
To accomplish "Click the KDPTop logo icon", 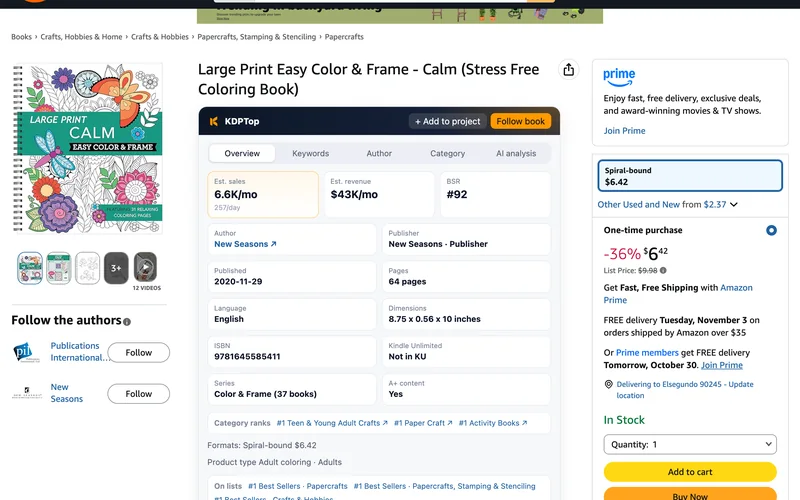I will coord(214,121).
